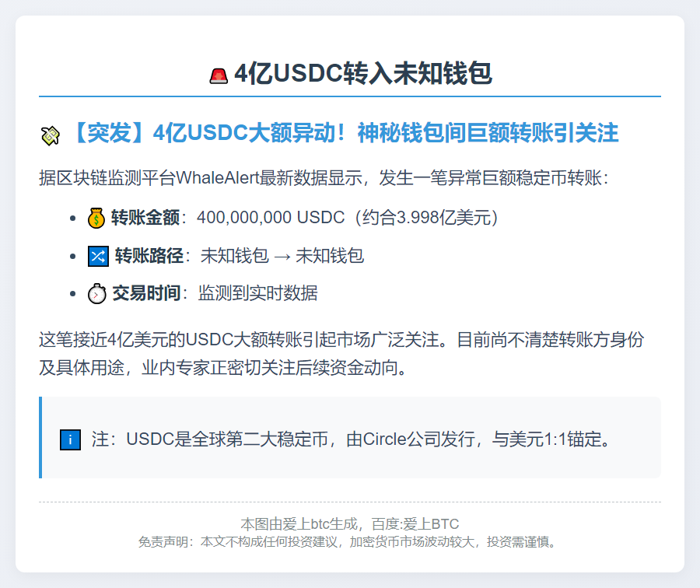
Task: Click the bold 转账路径 label
Action: tap(149, 256)
